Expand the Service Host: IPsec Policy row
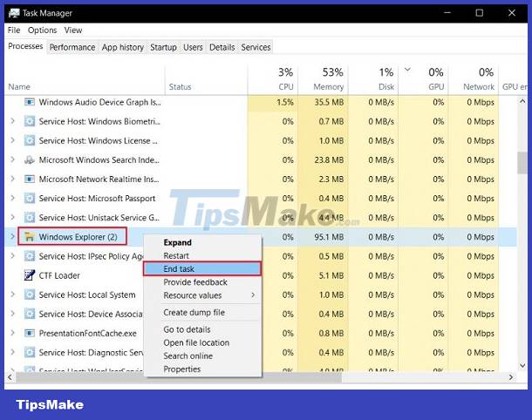This screenshot has height=420, width=532. (12, 256)
